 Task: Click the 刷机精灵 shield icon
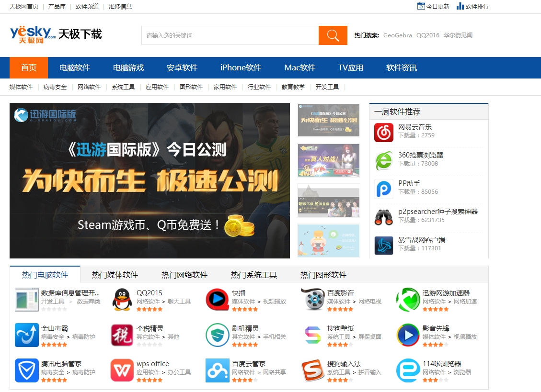[x=218, y=335]
